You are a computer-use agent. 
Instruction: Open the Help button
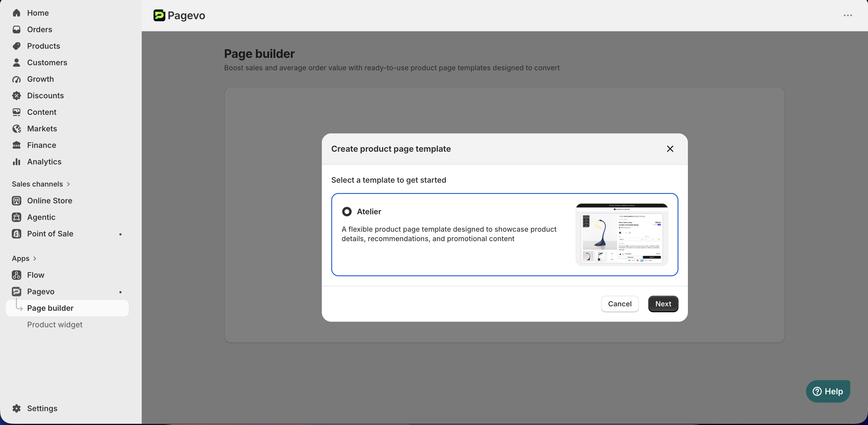828,391
